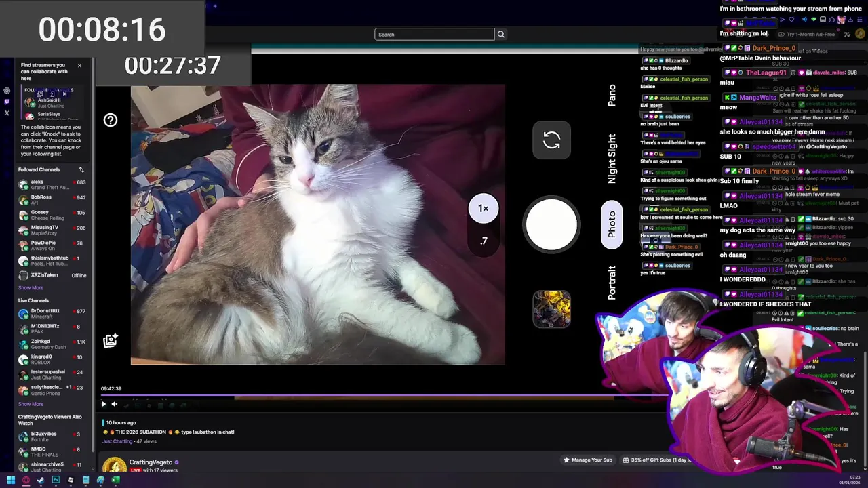Open the Windows Start menu
This screenshot has height=488, width=868.
coord(11,481)
